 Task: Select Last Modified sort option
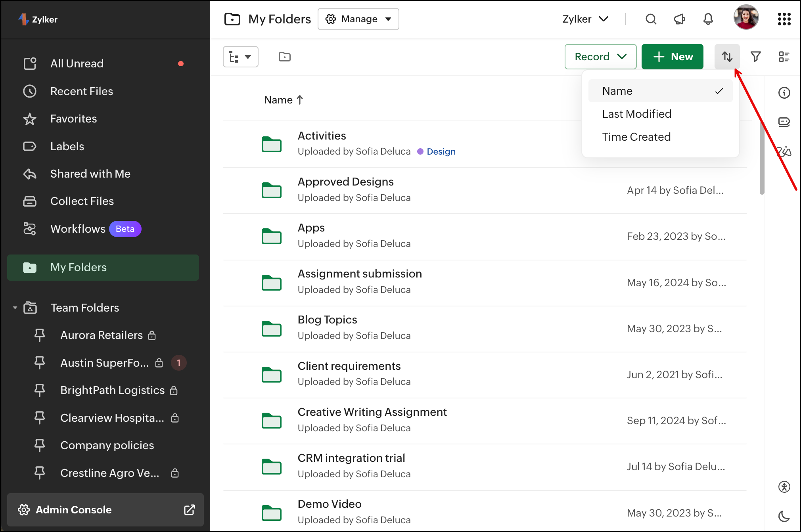coord(660,114)
